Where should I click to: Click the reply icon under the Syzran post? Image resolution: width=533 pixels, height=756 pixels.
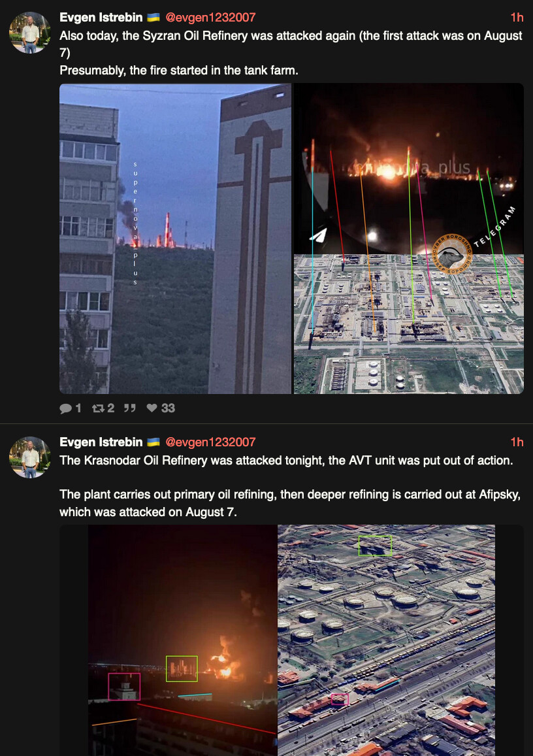(x=65, y=408)
